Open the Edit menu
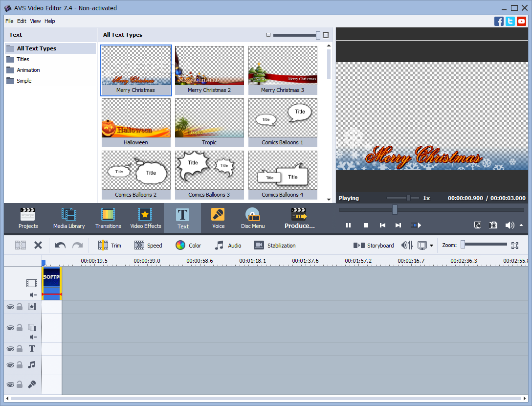 [x=22, y=21]
